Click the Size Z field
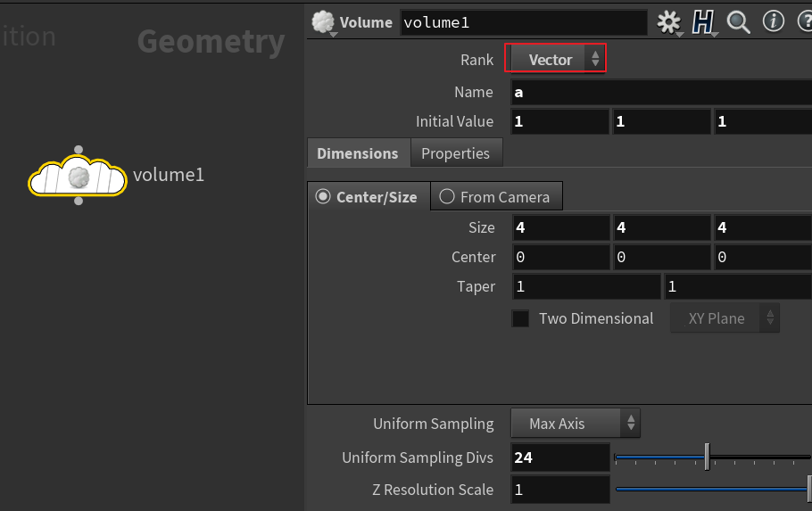Image resolution: width=812 pixels, height=511 pixels. point(763,227)
